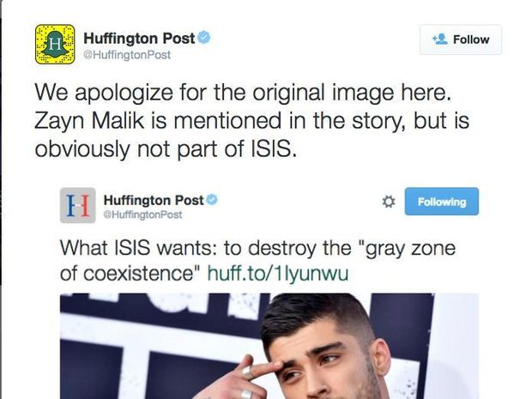
Task: Click the Follow button
Action: point(461,39)
